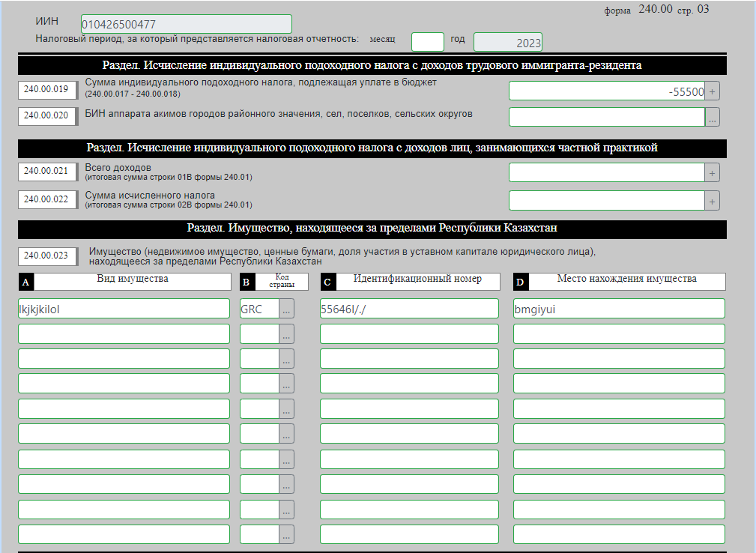Click fifth row Идентификационный номер field
The width and height of the screenshot is (756, 553).
click(409, 409)
